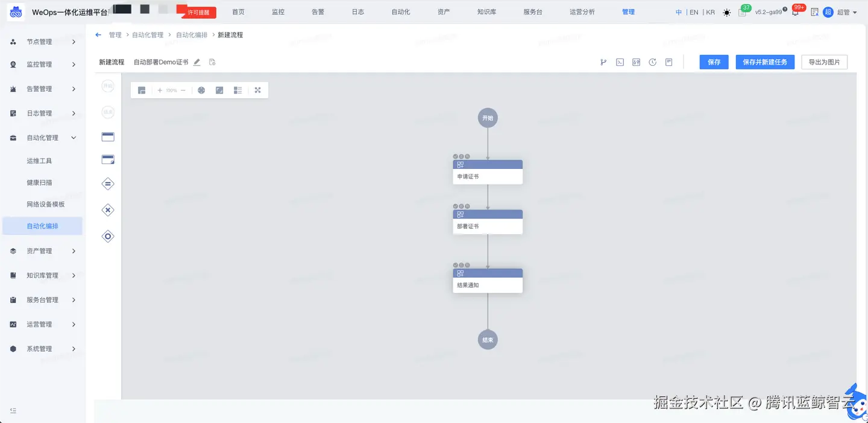This screenshot has height=423, width=868.
Task: Click the box-select icon in the canvas toolbar
Action: pos(219,91)
